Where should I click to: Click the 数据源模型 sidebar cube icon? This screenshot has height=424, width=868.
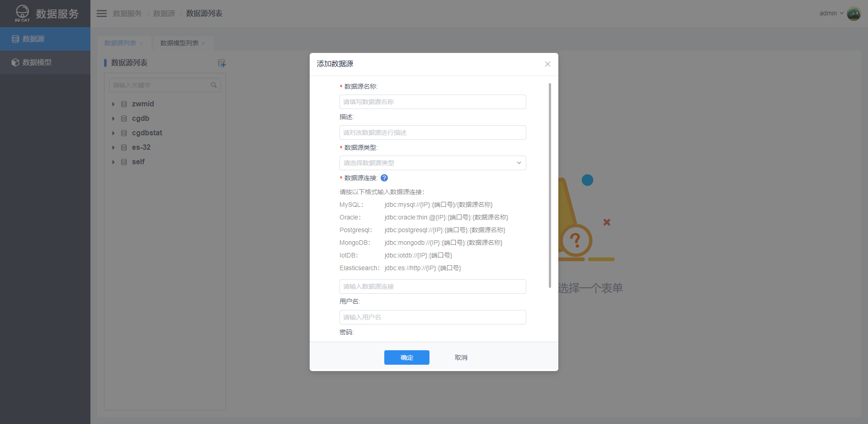pos(15,62)
